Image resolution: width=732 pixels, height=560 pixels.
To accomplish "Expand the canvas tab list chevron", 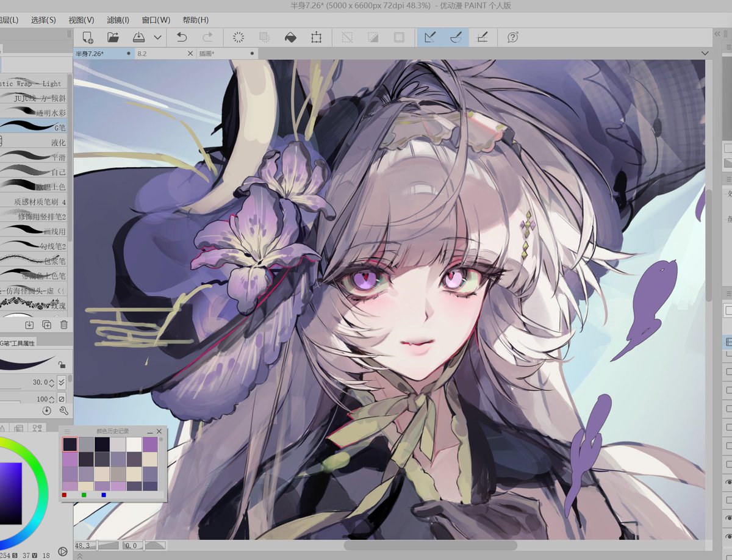I will click(x=705, y=54).
